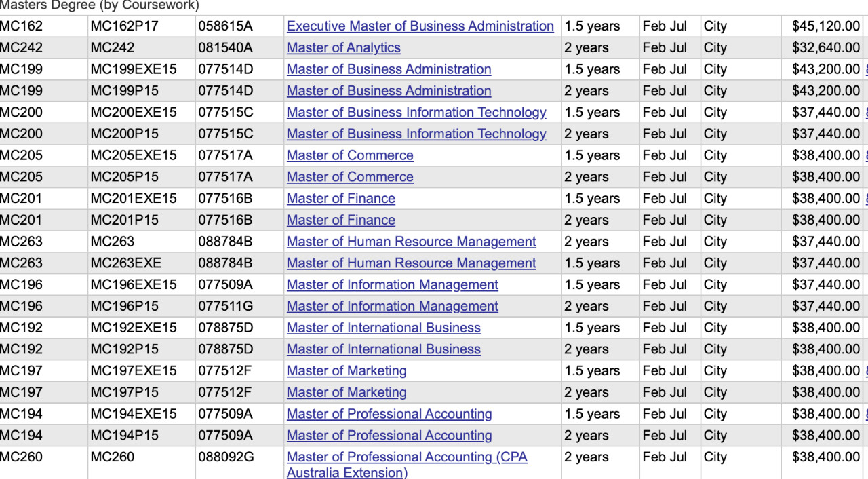This screenshot has width=868, height=479.
Task: Select the 058615A CRICOS code cell
Action: click(x=239, y=26)
